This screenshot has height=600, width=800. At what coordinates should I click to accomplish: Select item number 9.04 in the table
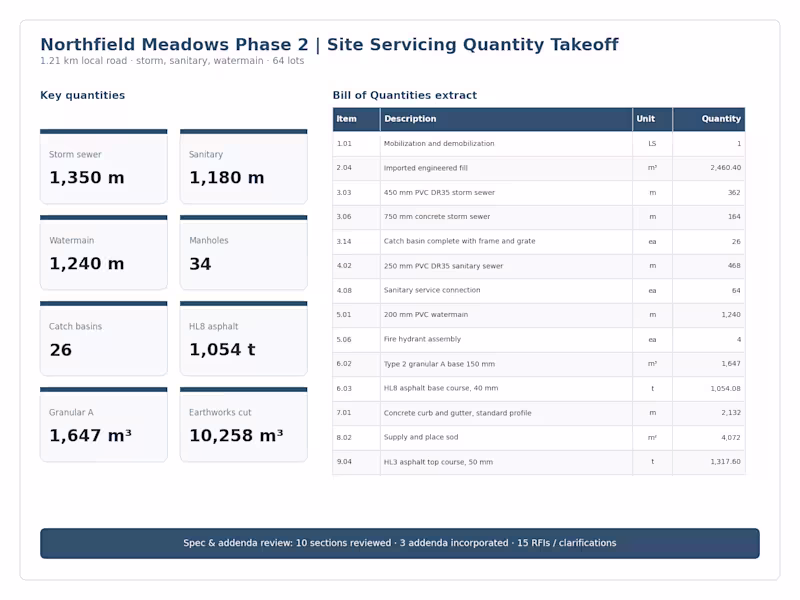click(x=344, y=462)
